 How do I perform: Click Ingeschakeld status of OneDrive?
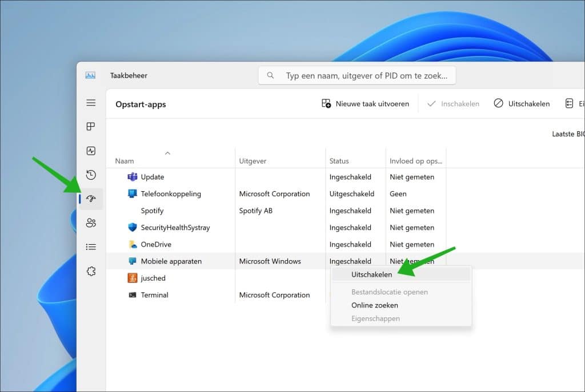pos(350,244)
